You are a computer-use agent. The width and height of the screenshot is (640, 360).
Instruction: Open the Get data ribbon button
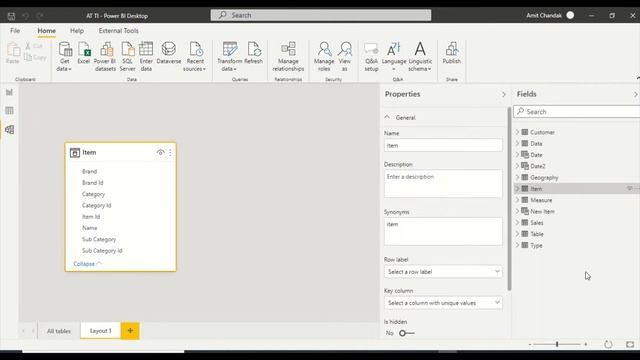tap(64, 56)
